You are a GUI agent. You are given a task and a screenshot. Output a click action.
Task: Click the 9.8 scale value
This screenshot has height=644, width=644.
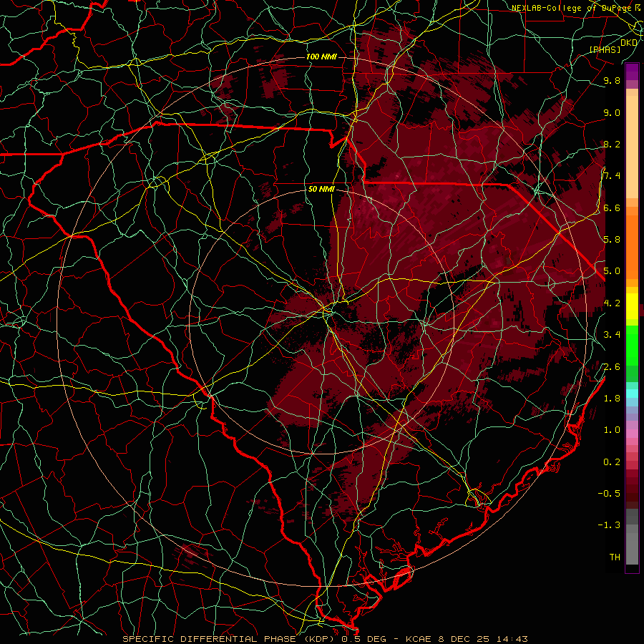click(612, 81)
